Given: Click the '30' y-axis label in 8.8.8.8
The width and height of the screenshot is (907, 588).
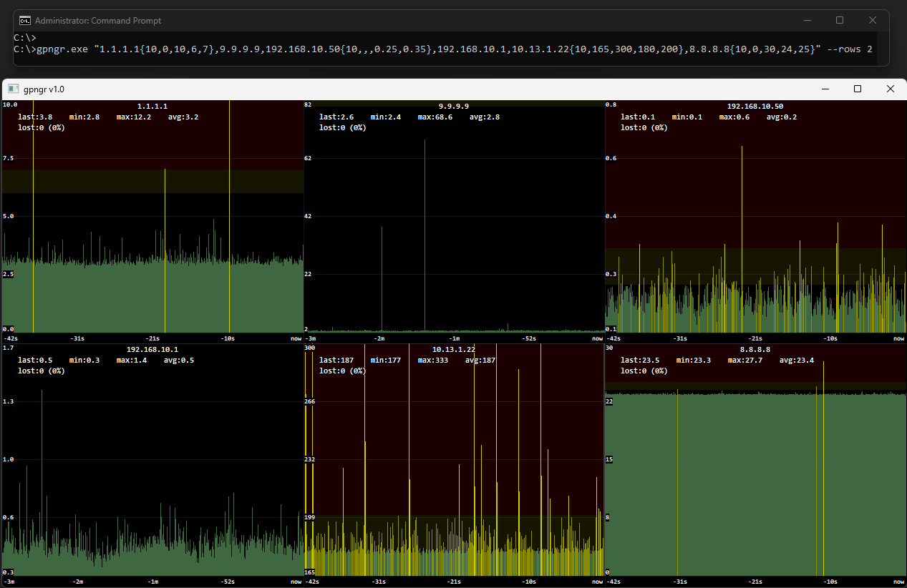Looking at the screenshot, I should pos(609,348).
